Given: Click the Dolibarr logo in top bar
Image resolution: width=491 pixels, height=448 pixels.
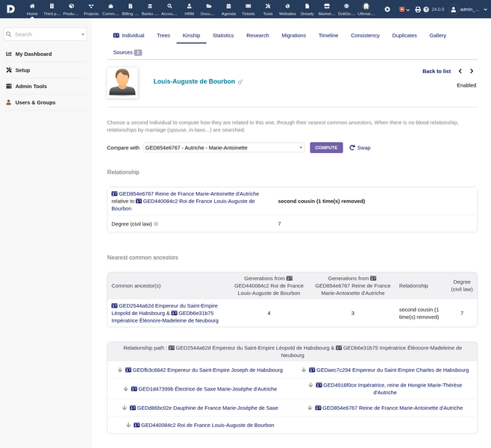Looking at the screenshot, I should tap(10, 9).
